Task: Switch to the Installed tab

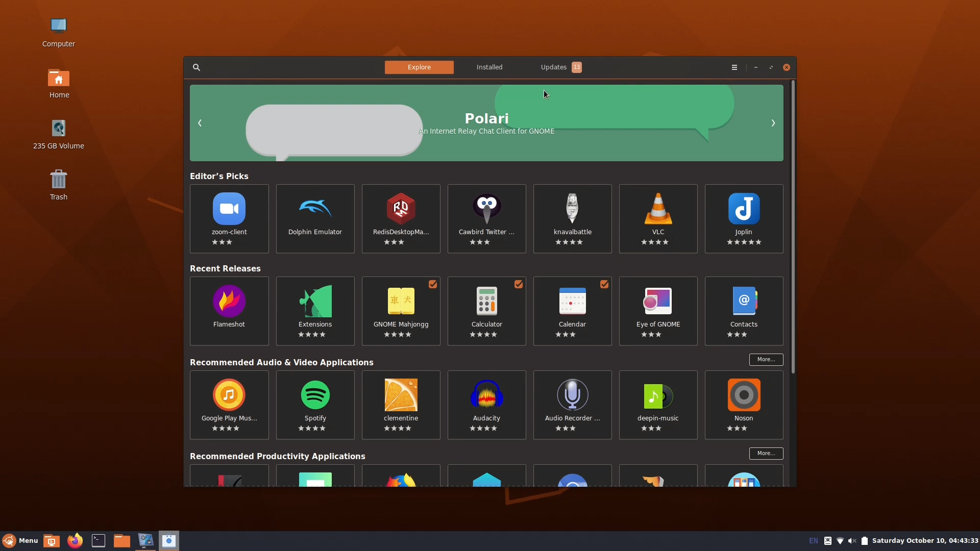Action: (x=489, y=67)
